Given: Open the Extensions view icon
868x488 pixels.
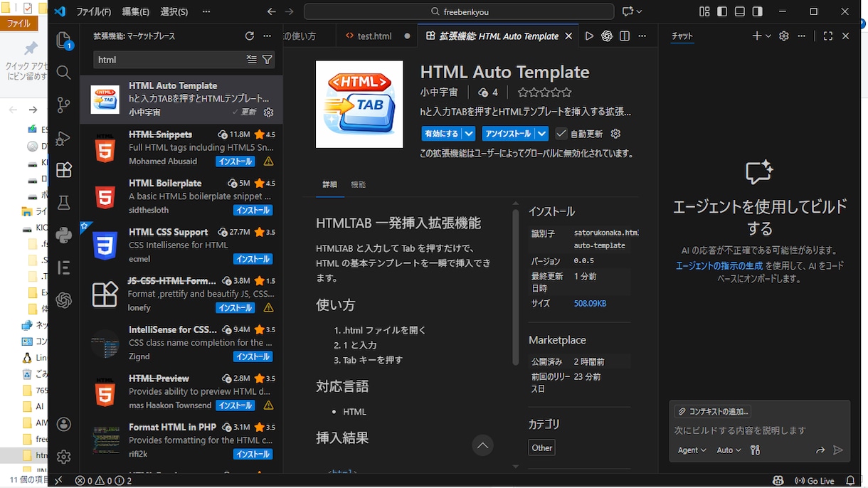Looking at the screenshot, I should 63,170.
